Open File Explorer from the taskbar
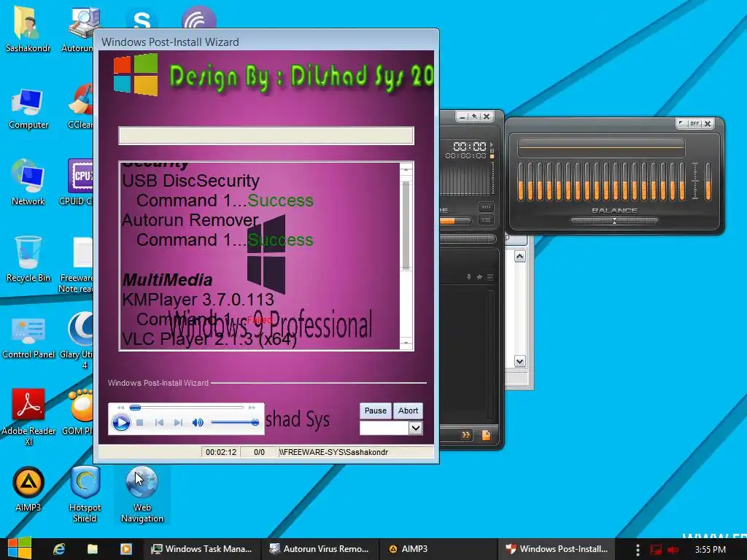This screenshot has width=747, height=560. [93, 549]
